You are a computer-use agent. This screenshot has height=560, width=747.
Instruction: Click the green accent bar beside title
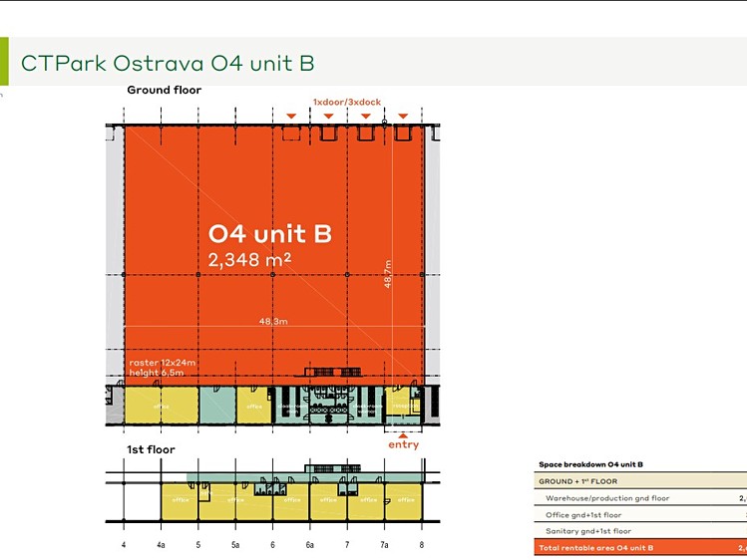pos(4,62)
